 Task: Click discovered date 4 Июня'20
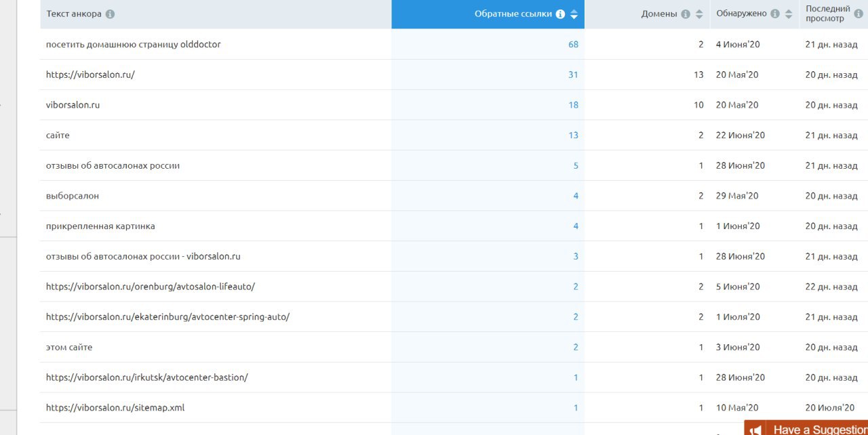[738, 45]
